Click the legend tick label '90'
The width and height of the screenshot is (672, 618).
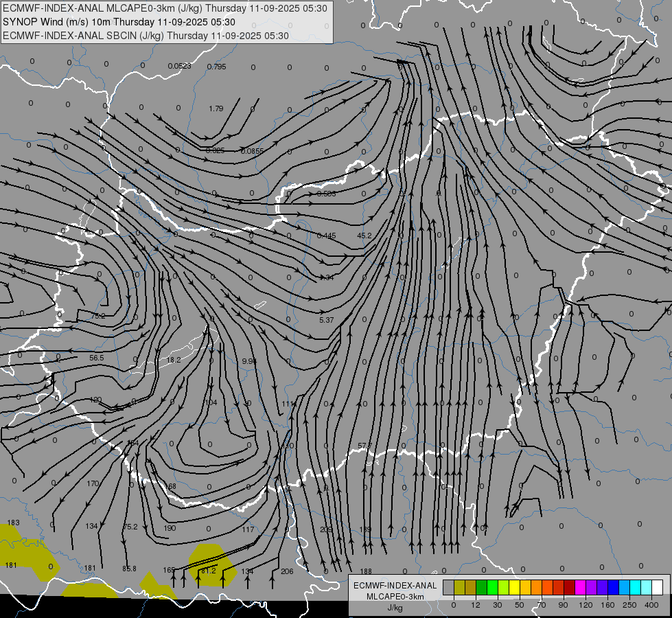[x=563, y=605]
